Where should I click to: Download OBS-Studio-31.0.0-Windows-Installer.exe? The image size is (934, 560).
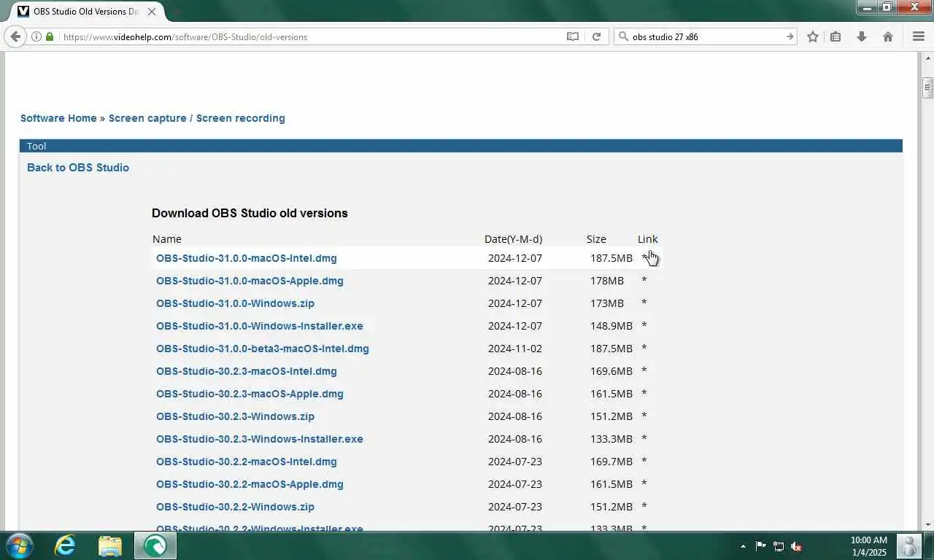click(x=259, y=326)
